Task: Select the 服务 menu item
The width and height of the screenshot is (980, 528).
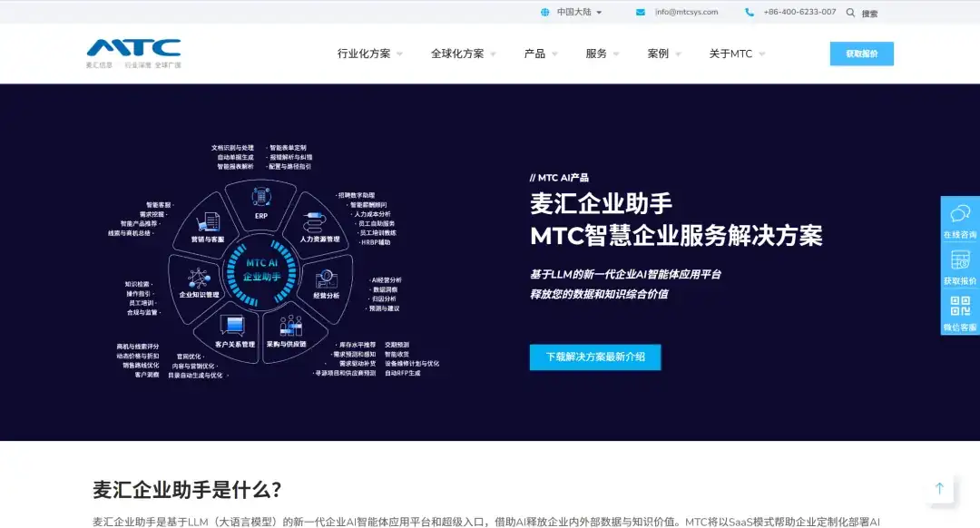Action: (596, 54)
